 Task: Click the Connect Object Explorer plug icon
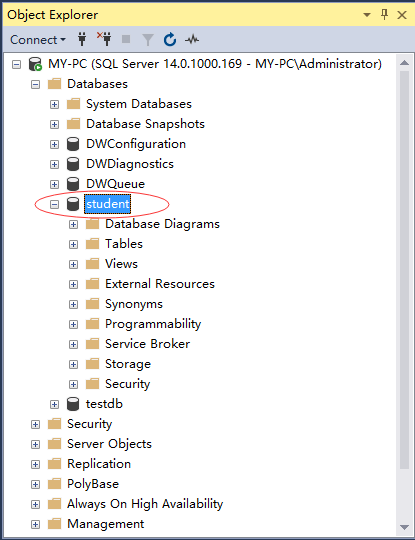click(x=82, y=39)
